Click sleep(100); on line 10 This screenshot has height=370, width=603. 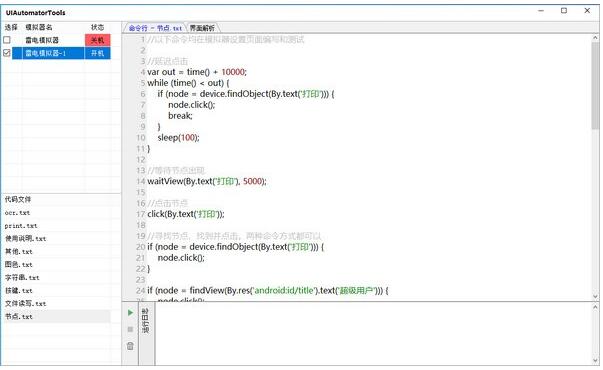[178, 137]
